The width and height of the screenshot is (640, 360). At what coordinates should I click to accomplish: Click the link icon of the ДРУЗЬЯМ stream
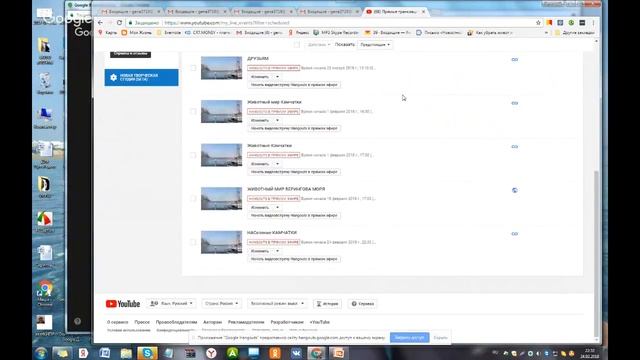point(515,60)
